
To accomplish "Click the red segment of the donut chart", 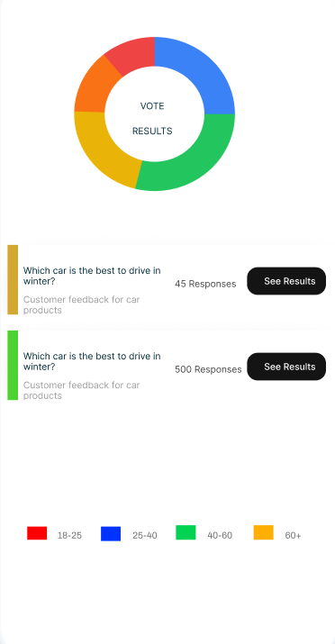I will (x=133, y=53).
